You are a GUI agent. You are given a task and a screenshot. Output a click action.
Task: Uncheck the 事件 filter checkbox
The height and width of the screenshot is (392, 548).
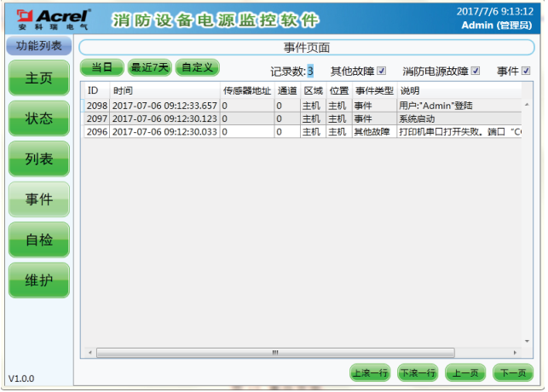(526, 71)
